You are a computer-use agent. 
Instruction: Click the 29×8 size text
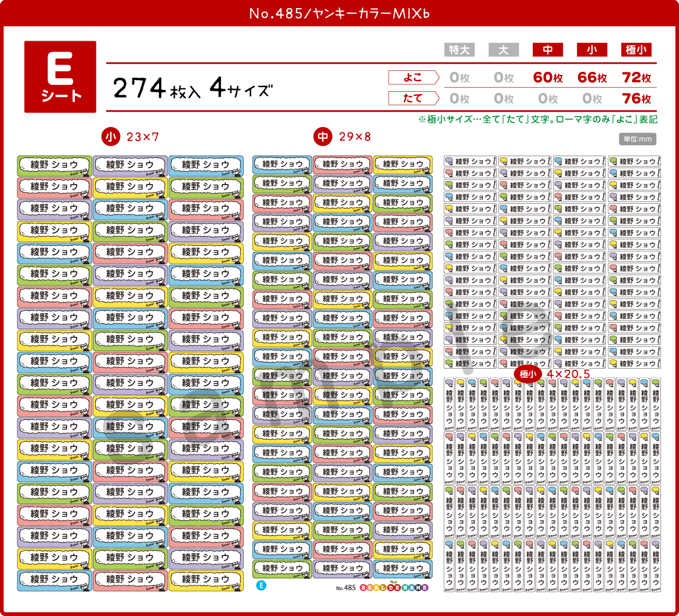tap(355, 137)
